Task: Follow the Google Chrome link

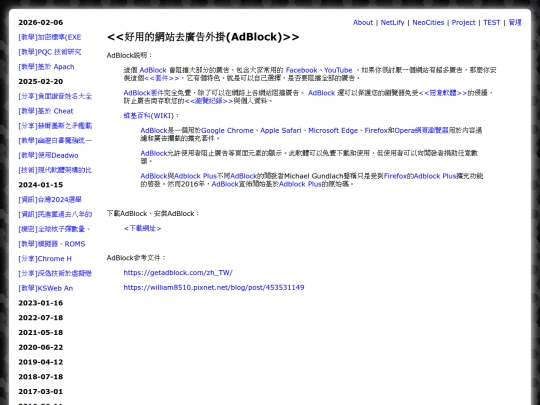Action: 227,131
